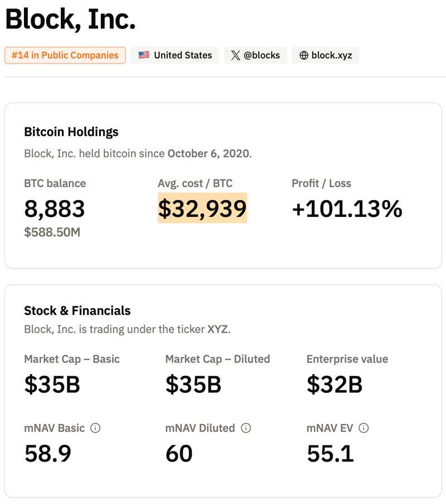Image resolution: width=446 pixels, height=504 pixels.
Task: Open the mNAV EV info tooltip icon
Action: (364, 428)
